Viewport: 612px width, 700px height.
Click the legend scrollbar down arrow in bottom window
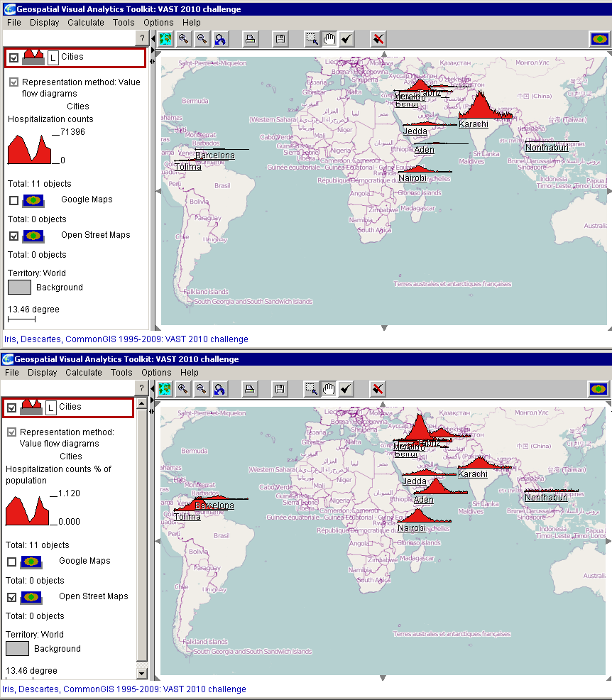pyautogui.click(x=142, y=673)
